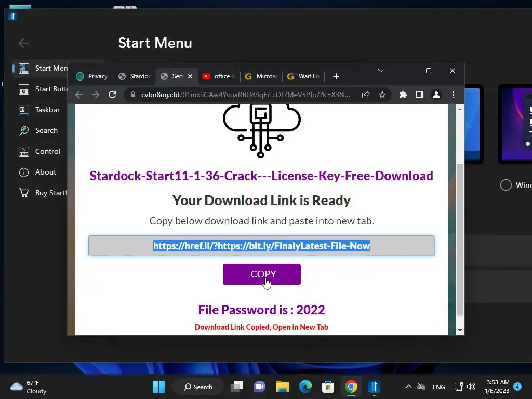Click the purple COPY button

pyautogui.click(x=262, y=274)
